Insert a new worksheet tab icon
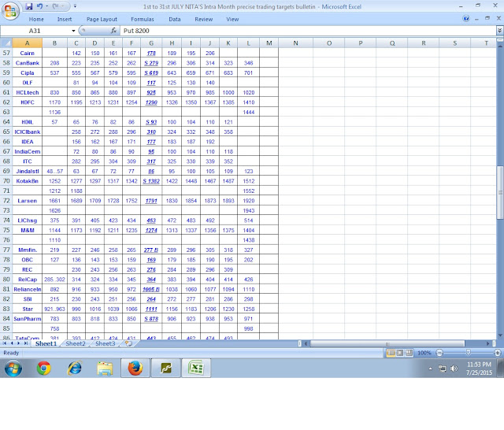The height and width of the screenshot is (430, 504). 128,343
